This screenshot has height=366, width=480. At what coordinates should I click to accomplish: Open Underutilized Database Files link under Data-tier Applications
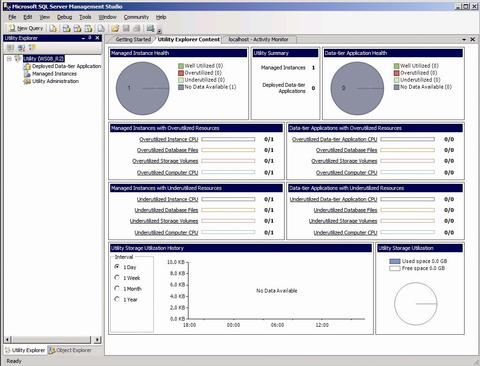click(x=345, y=210)
